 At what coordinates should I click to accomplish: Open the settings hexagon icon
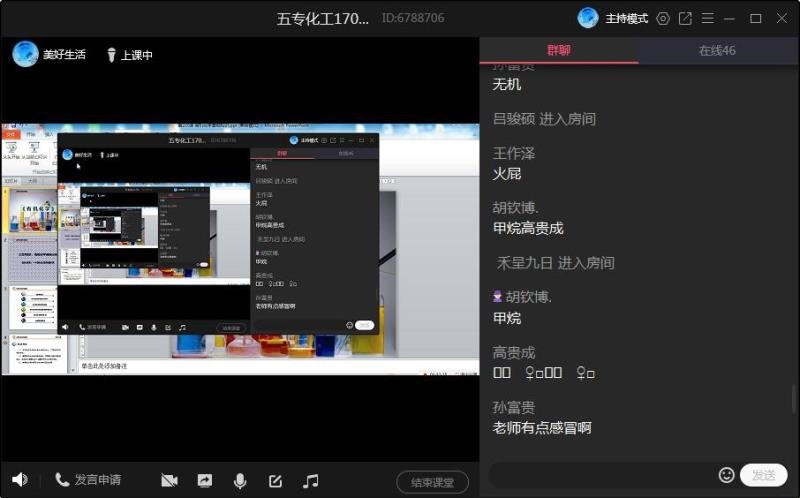click(663, 18)
